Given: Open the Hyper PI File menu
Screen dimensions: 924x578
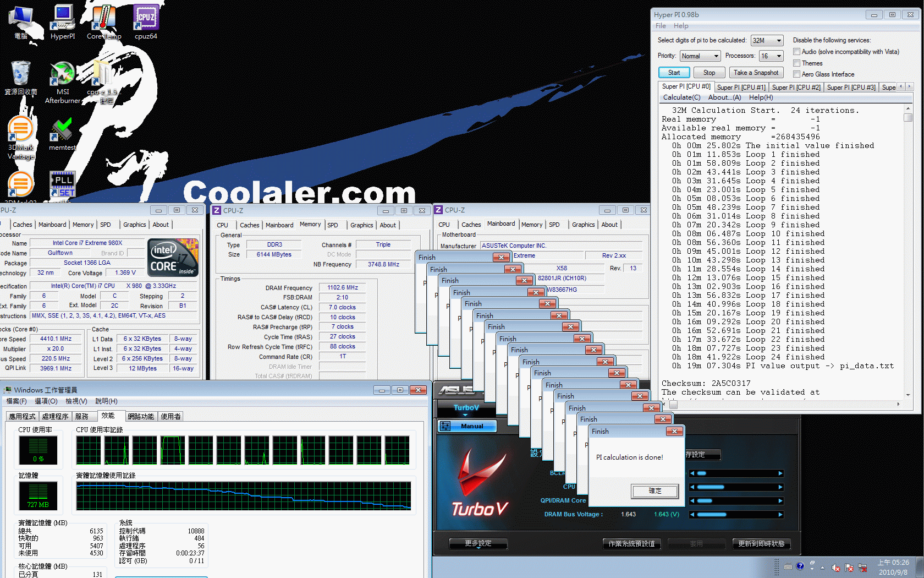Looking at the screenshot, I should tap(661, 26).
